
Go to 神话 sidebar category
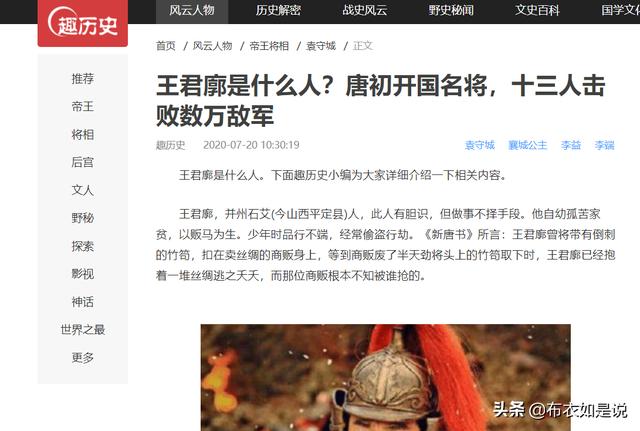pyautogui.click(x=83, y=302)
